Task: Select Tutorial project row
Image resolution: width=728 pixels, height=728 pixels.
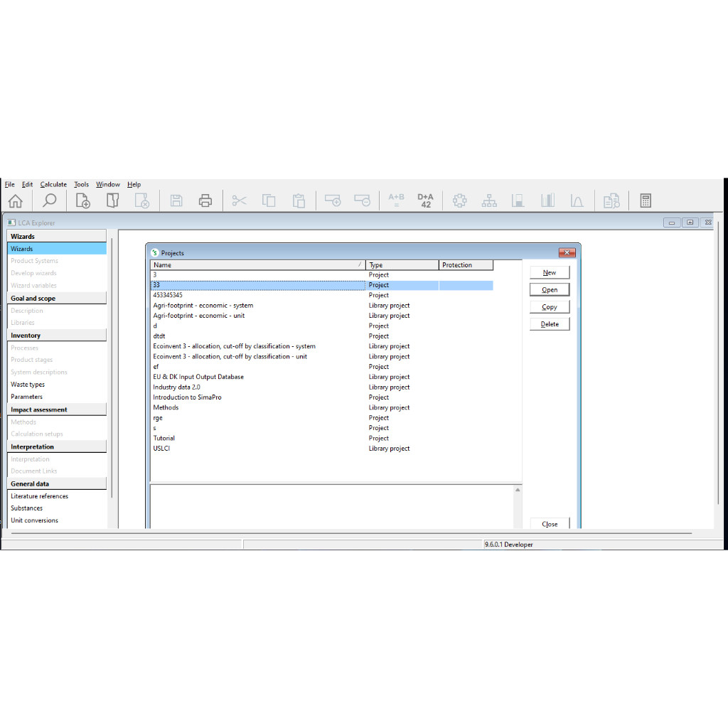Action: [322, 438]
